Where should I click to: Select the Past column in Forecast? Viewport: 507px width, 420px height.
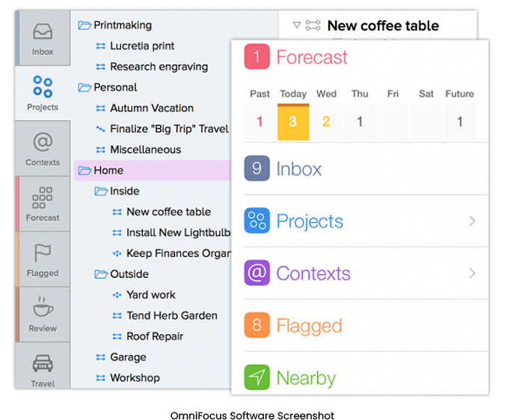point(259,122)
